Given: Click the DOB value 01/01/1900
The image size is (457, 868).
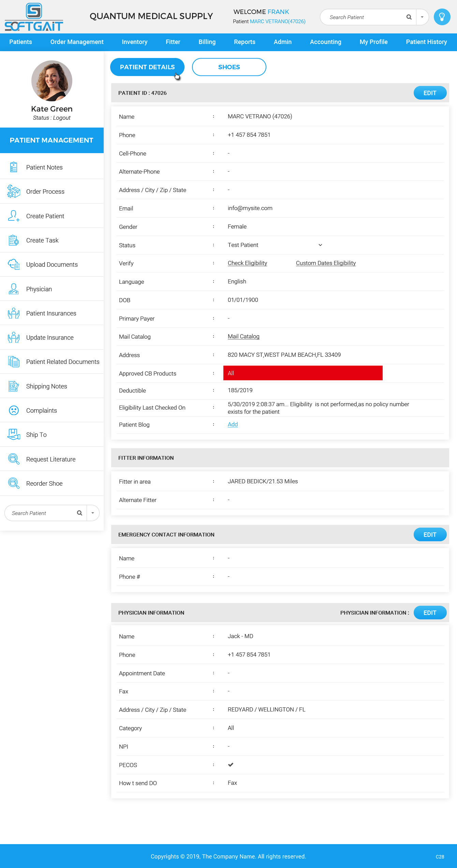Looking at the screenshot, I should (243, 300).
